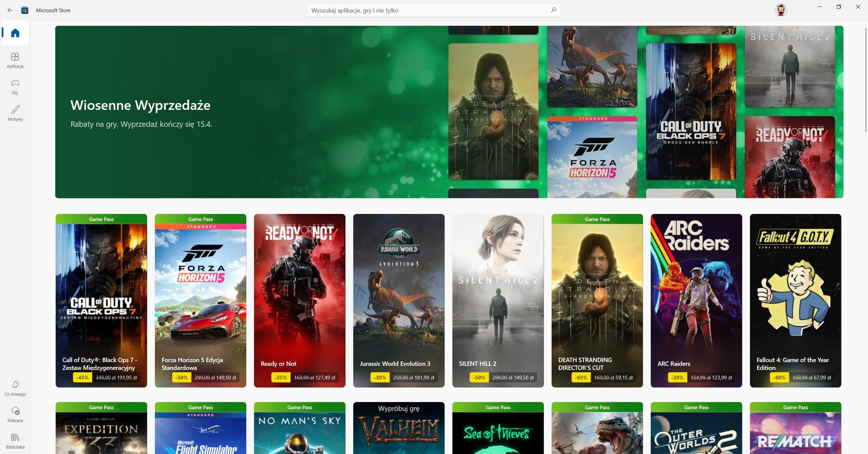This screenshot has height=454, width=868.
Task: Open Forza Horizon 5 Edycja Standardowa tile
Action: 200,300
